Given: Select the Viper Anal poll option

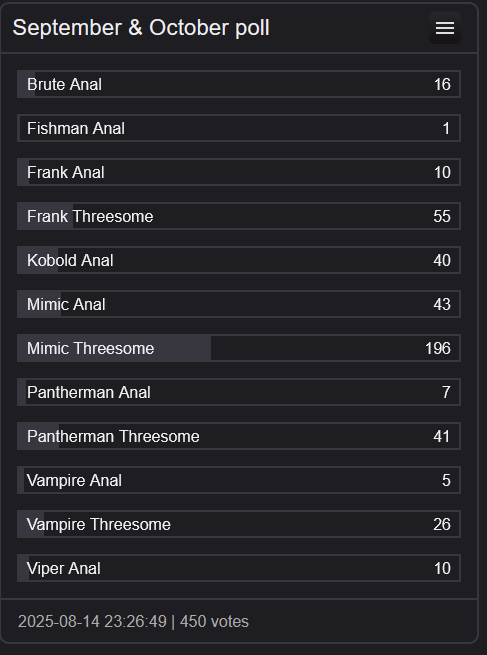Looking at the screenshot, I should (x=239, y=568).
